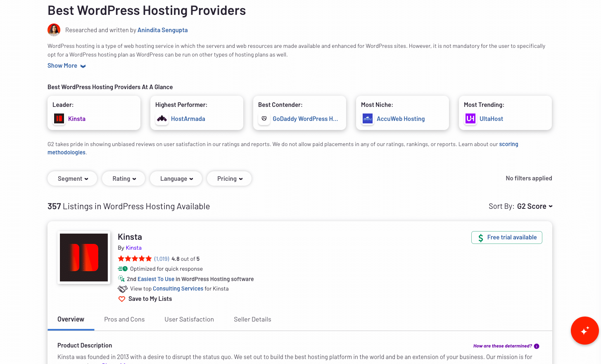The width and height of the screenshot is (601, 364).
Task: Click the quick response badge icon
Action: click(x=122, y=269)
